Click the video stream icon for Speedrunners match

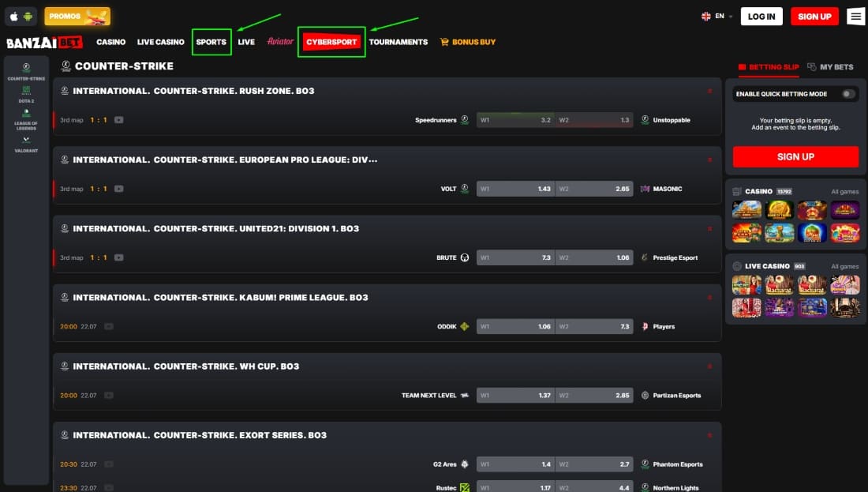pos(118,120)
